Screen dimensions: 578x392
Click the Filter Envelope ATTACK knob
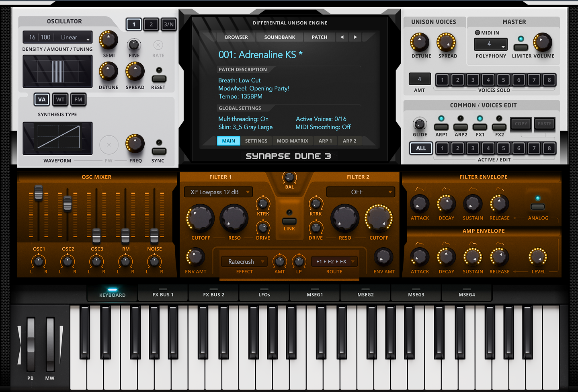click(420, 204)
